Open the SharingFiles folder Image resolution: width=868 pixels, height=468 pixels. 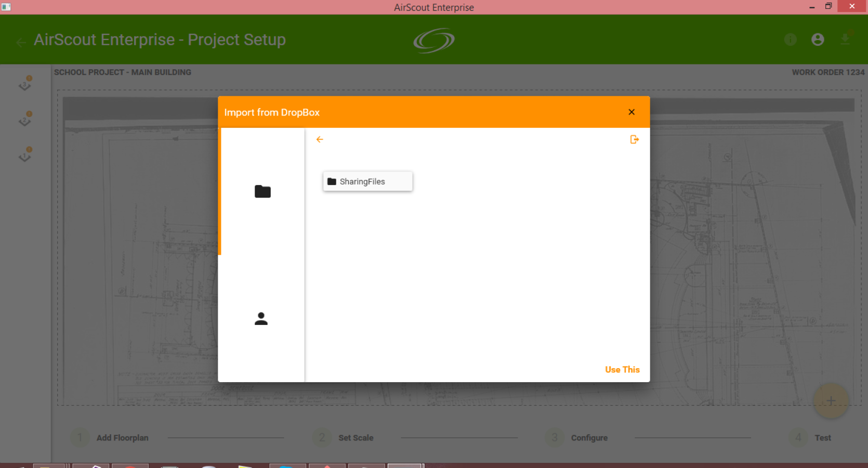click(x=367, y=181)
